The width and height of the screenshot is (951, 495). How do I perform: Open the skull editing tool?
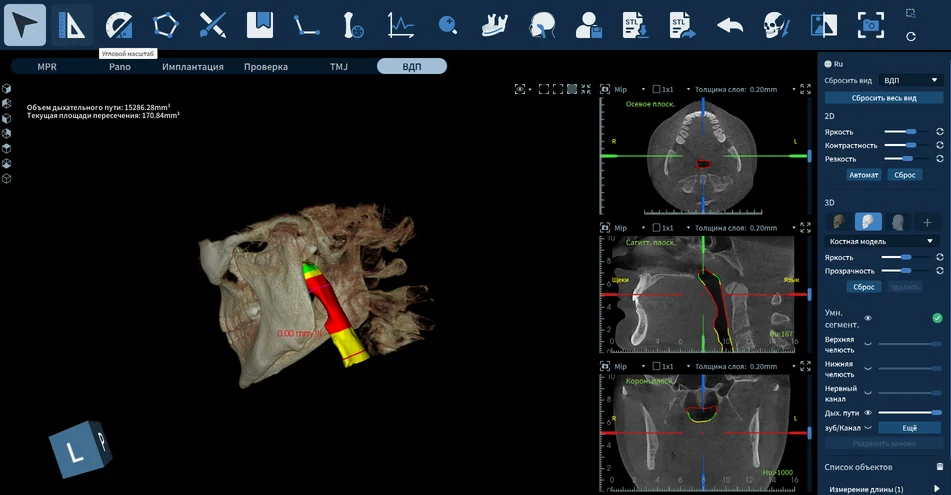click(x=776, y=25)
